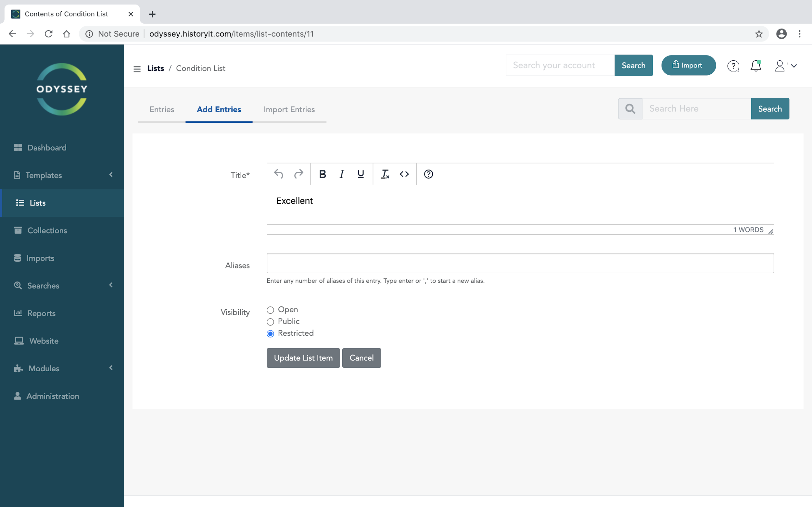812x507 pixels.
Task: Click the Clear formatting icon
Action: pyautogui.click(x=385, y=174)
